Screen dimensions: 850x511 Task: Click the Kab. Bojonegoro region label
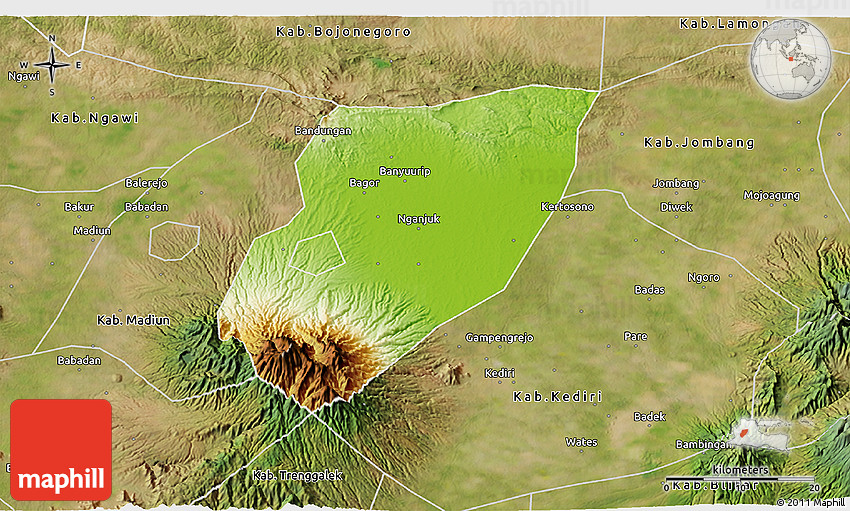[x=329, y=32]
